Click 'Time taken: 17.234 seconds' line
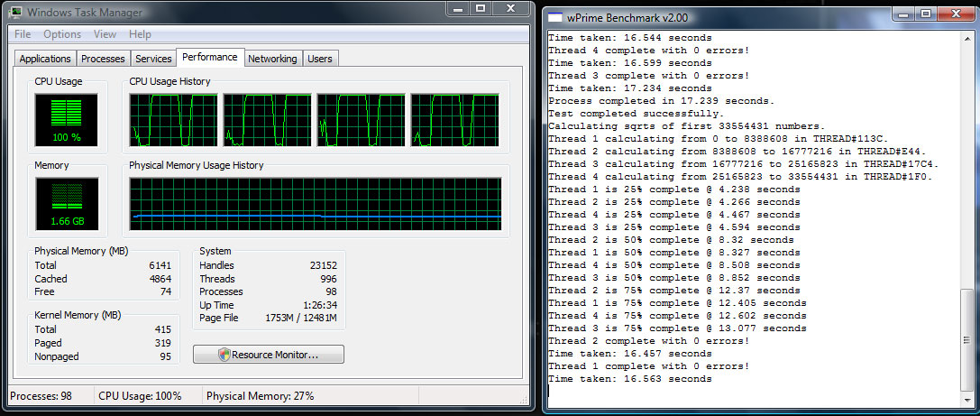The image size is (980, 416). coord(630,88)
